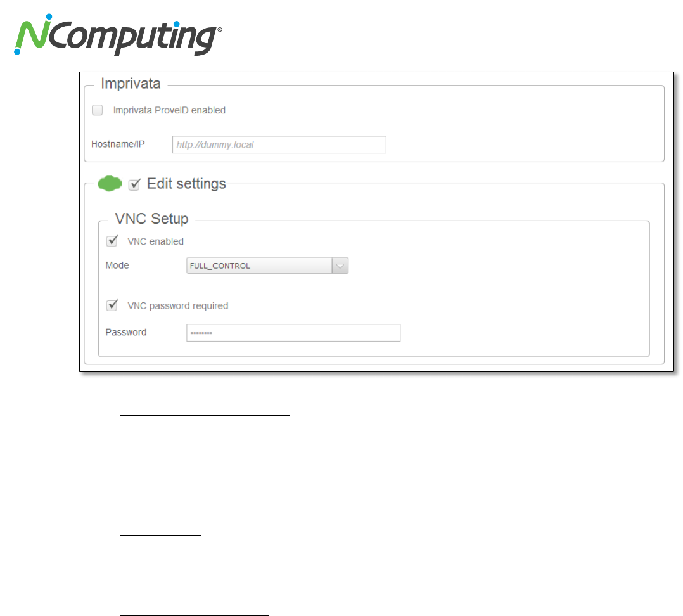Click the green cloud icon beside Edit settings

click(110, 183)
